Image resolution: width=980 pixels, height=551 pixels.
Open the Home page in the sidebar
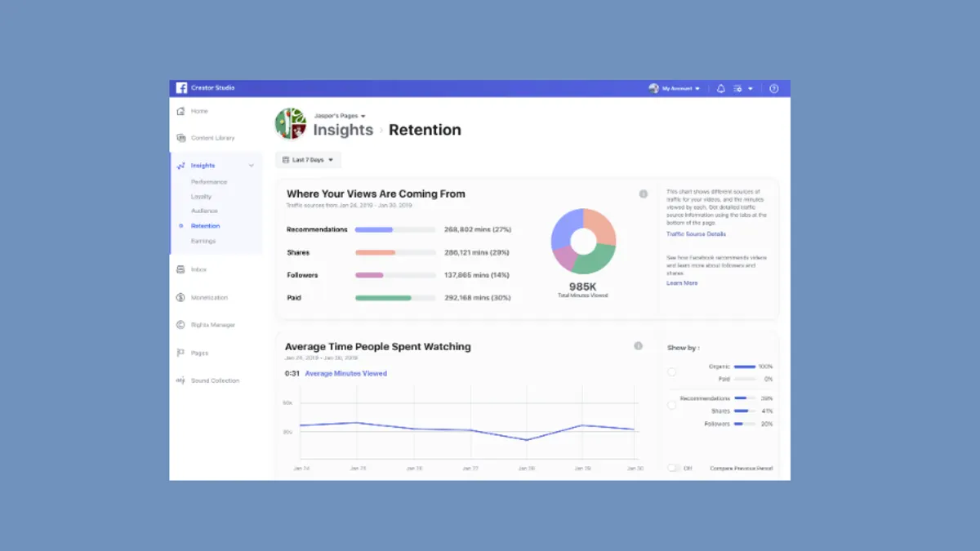(x=199, y=111)
